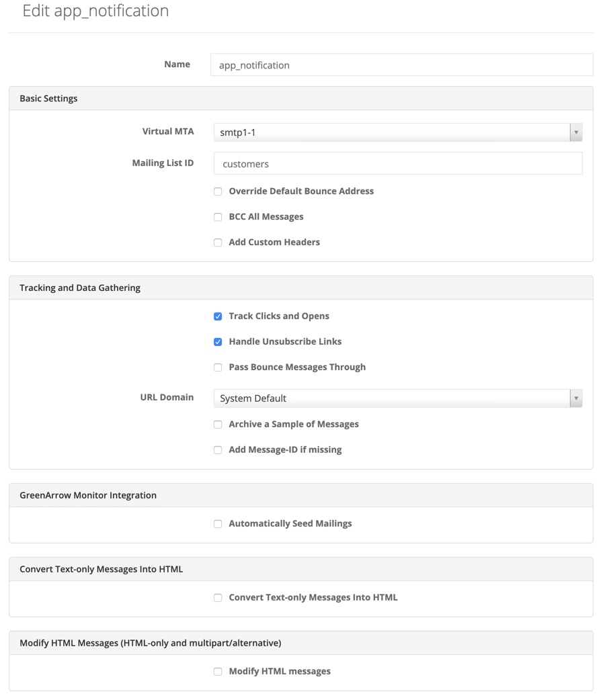Image resolution: width=601 pixels, height=700 pixels.
Task: Check the BCC All Messages option
Action: (218, 217)
